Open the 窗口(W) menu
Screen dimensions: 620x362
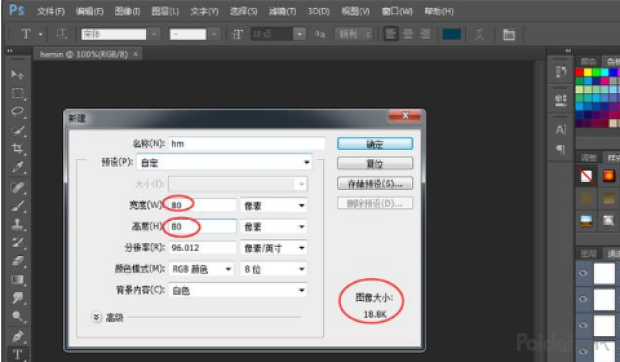click(x=397, y=11)
